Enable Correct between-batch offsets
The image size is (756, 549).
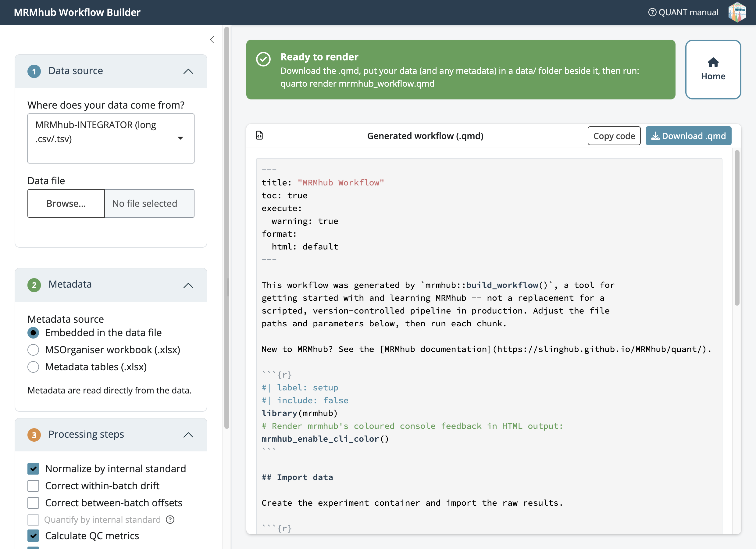point(33,503)
